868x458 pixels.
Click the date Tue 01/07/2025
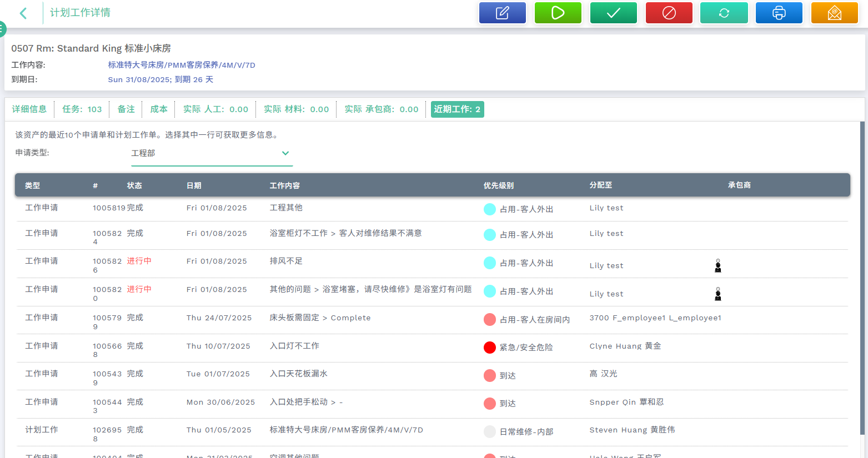[218, 374]
